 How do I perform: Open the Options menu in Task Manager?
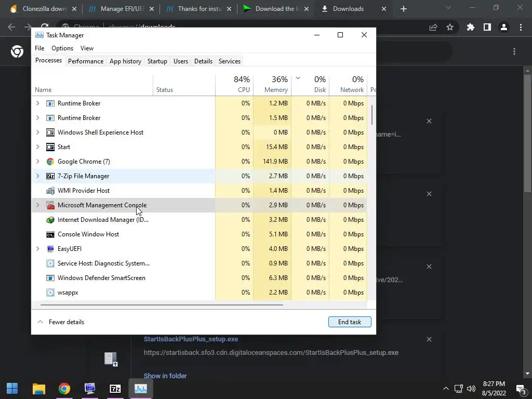tap(62, 48)
